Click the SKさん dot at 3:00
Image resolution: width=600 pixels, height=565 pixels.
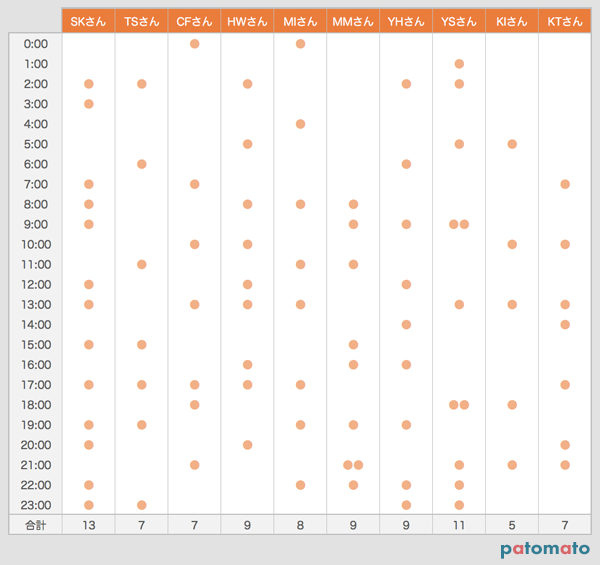click(x=89, y=104)
